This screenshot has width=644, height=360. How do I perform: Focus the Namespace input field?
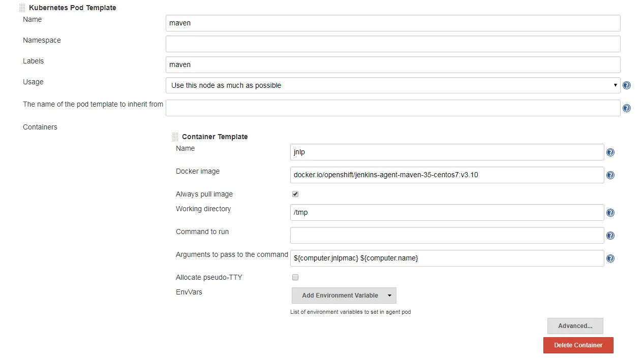tap(392, 44)
